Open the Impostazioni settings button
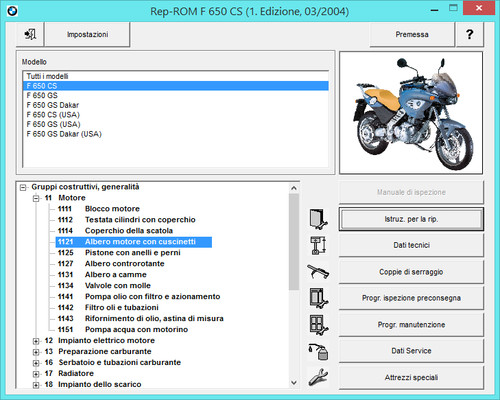 [x=87, y=34]
